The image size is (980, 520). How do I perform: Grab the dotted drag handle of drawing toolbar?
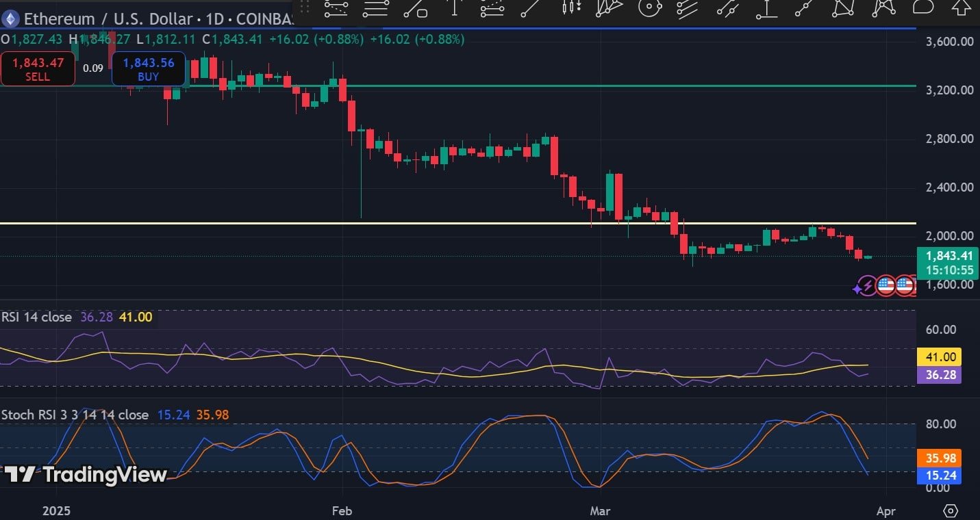[305, 8]
